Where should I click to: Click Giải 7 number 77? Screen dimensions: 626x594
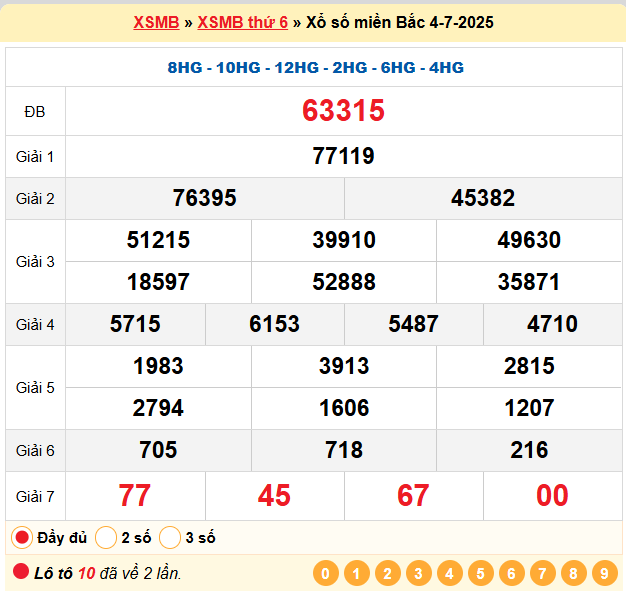(135, 495)
